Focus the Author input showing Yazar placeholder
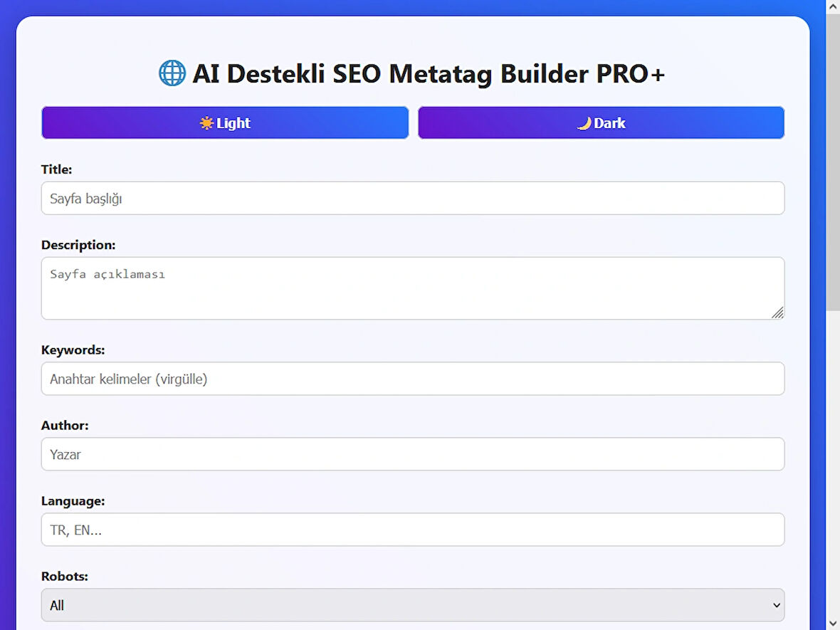Image resolution: width=840 pixels, height=630 pixels. tap(413, 454)
